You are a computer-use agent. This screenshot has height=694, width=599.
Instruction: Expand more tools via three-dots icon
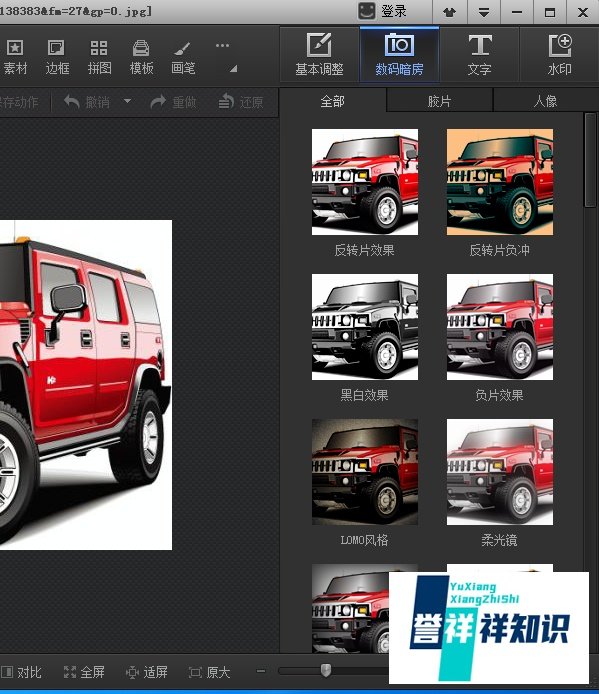pyautogui.click(x=222, y=45)
